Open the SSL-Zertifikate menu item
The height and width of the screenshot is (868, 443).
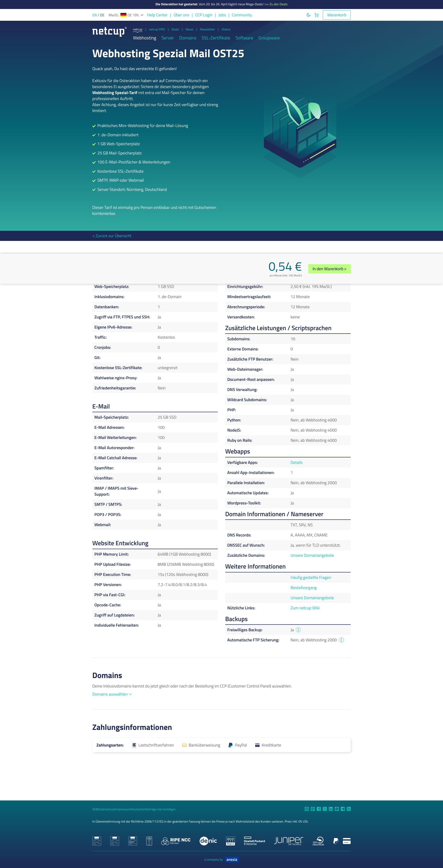click(x=216, y=38)
